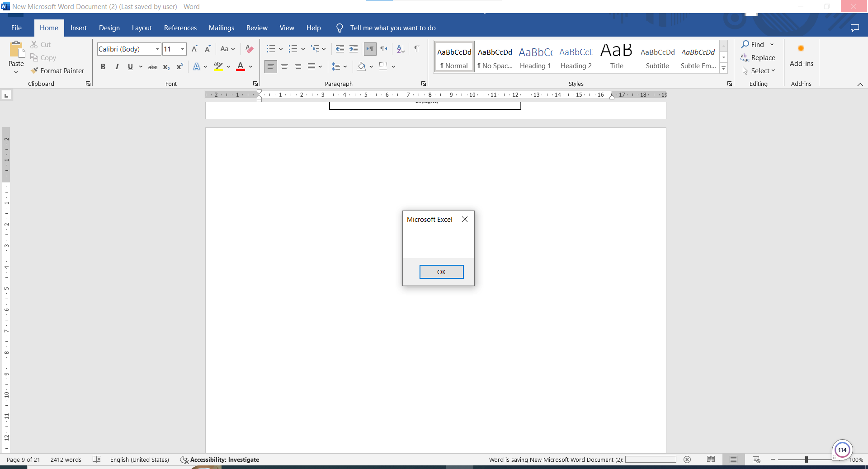Click the Page 9 of 21 indicator

(x=24, y=460)
